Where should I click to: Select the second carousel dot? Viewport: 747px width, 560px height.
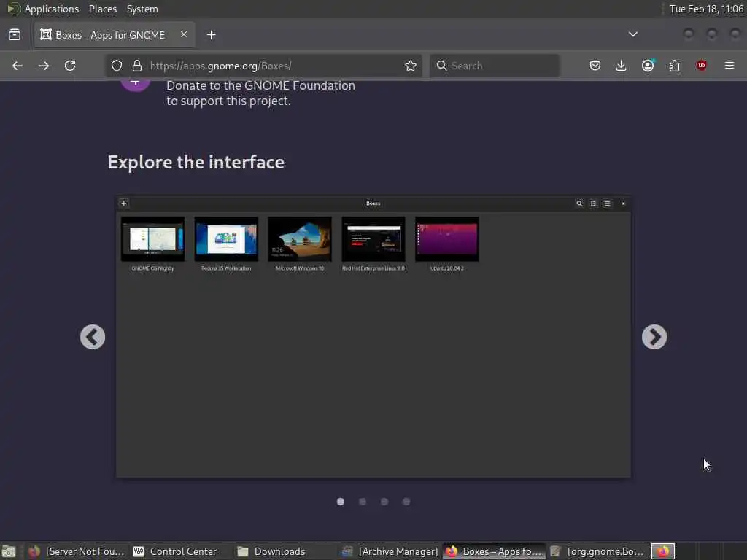coord(363,502)
